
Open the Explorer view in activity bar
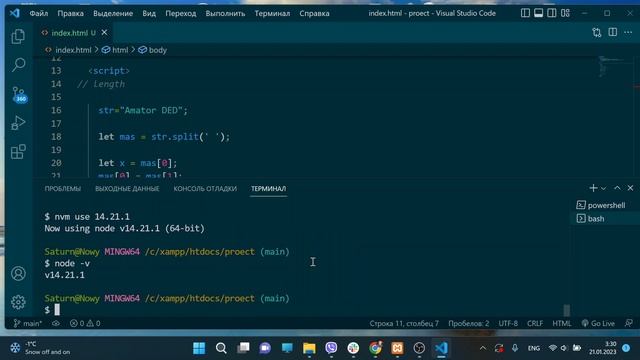(x=18, y=37)
